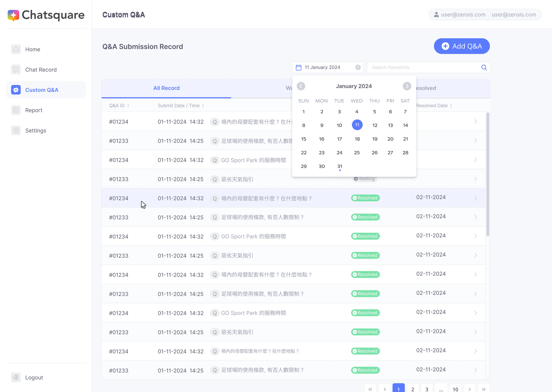The height and width of the screenshot is (392, 552).
Task: Click Resolved badge on the last table row
Action: [365, 370]
